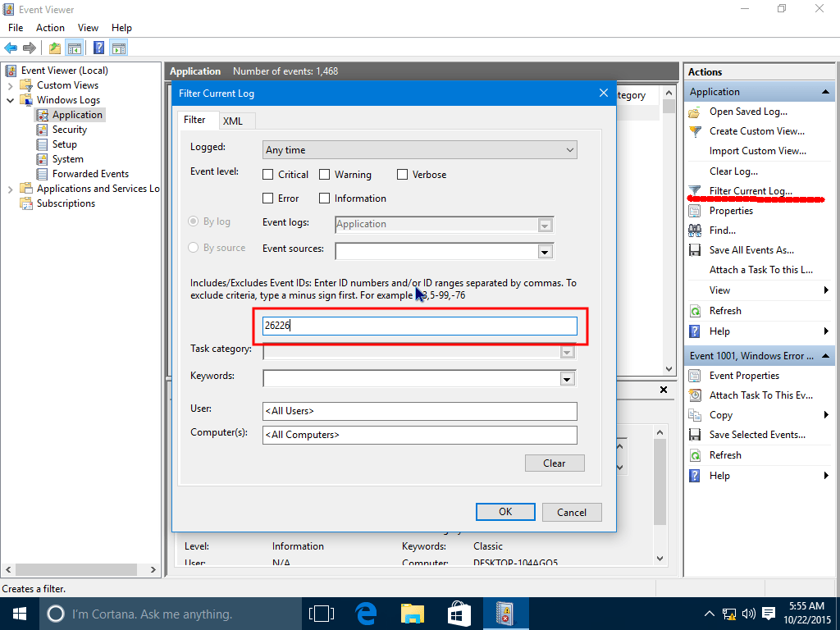
Task: Hide the console tree via toolbar icon
Action: click(75, 47)
